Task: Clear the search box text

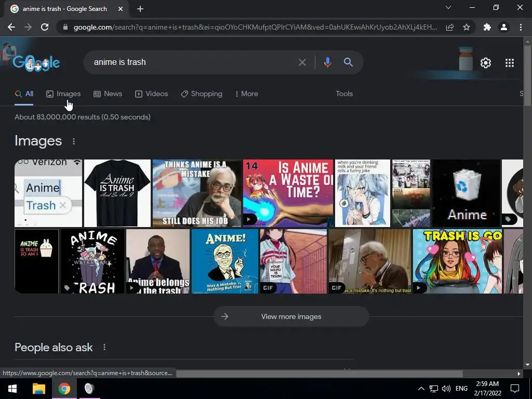Action: tap(302, 62)
